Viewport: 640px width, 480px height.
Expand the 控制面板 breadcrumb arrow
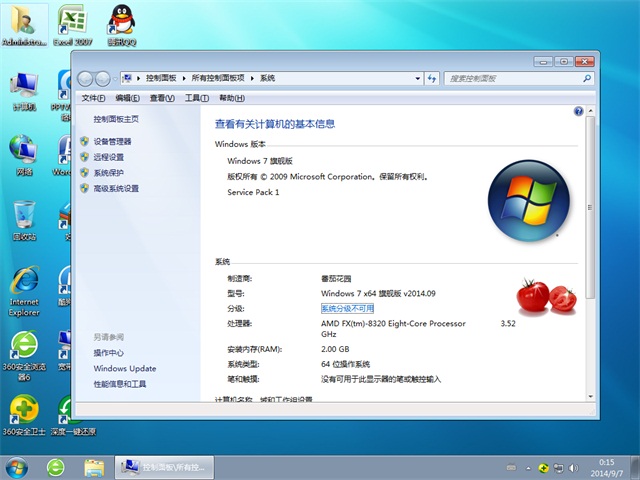tap(183, 78)
